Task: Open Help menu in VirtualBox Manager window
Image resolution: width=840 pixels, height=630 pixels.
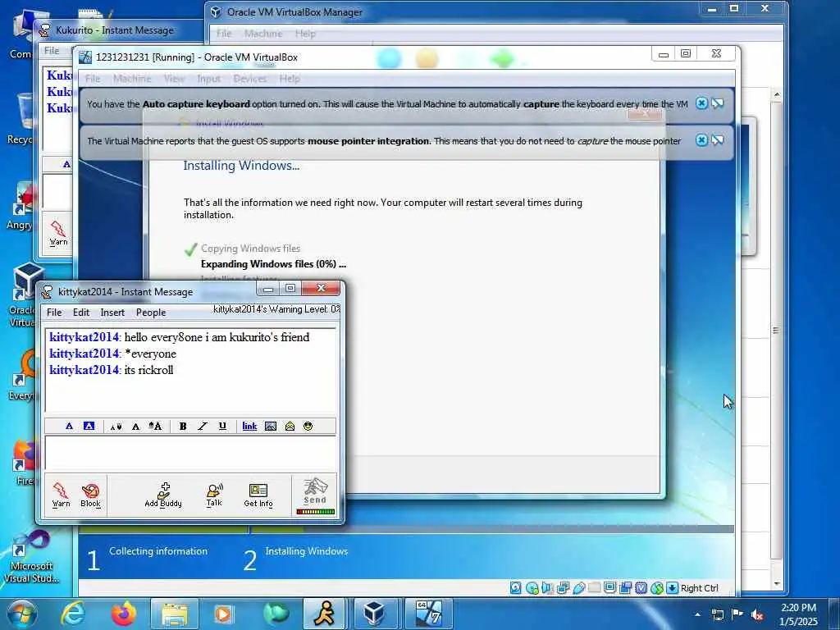Action: point(305,33)
